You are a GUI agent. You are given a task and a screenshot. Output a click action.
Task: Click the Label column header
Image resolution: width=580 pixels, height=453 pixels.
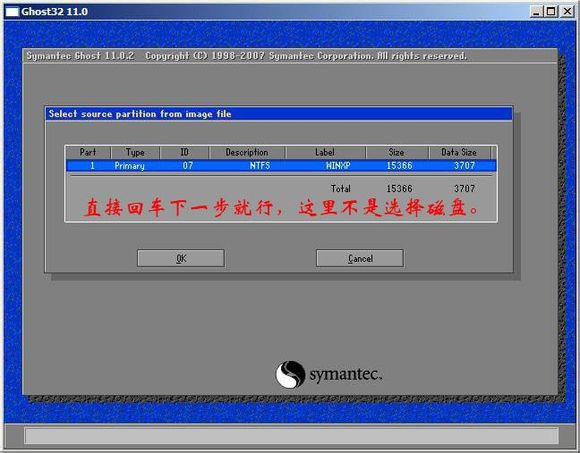325,152
